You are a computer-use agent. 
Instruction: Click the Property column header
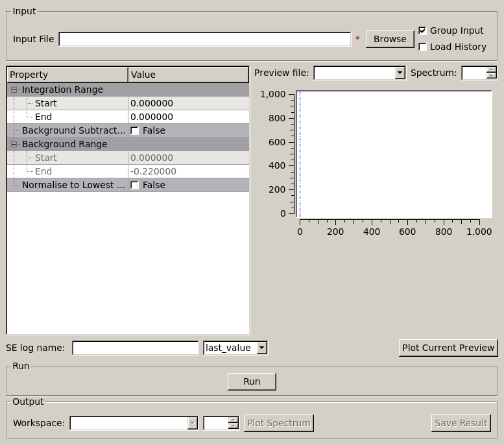[67, 75]
